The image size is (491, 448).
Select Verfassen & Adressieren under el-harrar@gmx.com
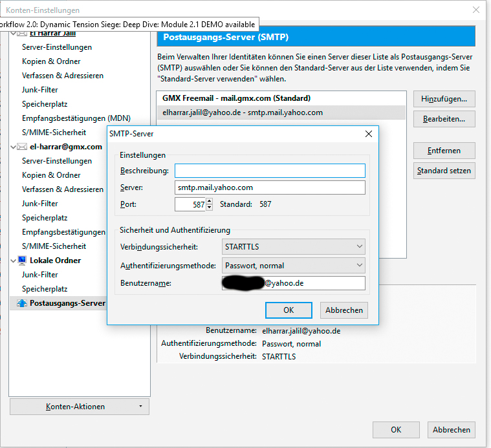pos(63,189)
